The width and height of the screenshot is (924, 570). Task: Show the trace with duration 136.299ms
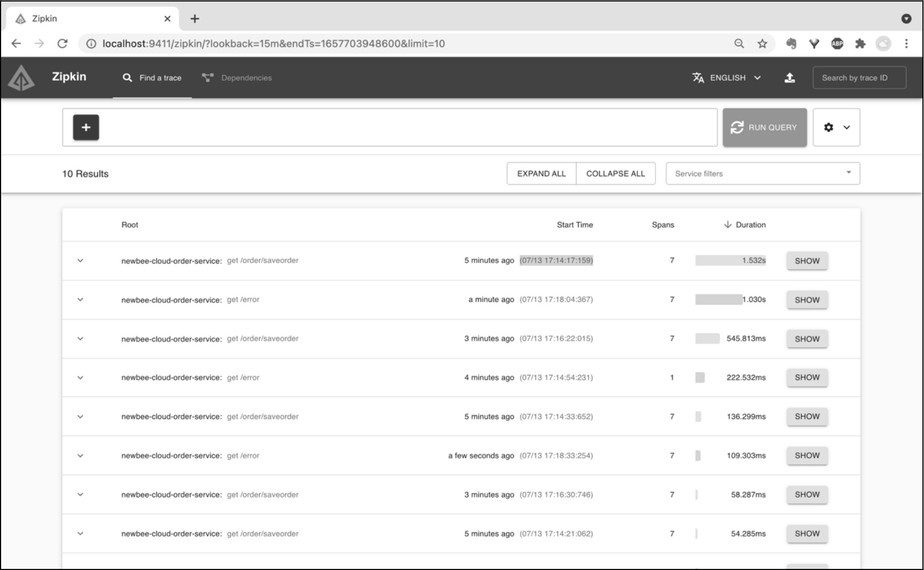(807, 417)
